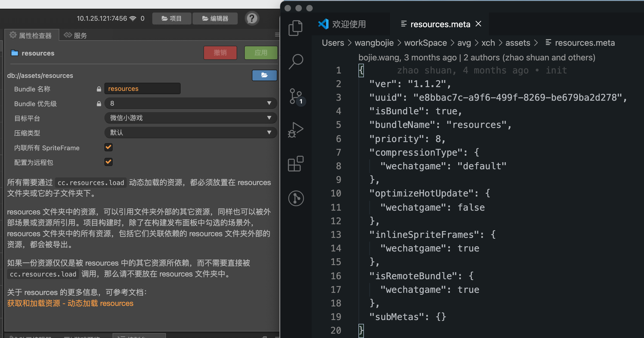Click the blue open folder icon button
The width and height of the screenshot is (644, 338).
[x=264, y=75]
